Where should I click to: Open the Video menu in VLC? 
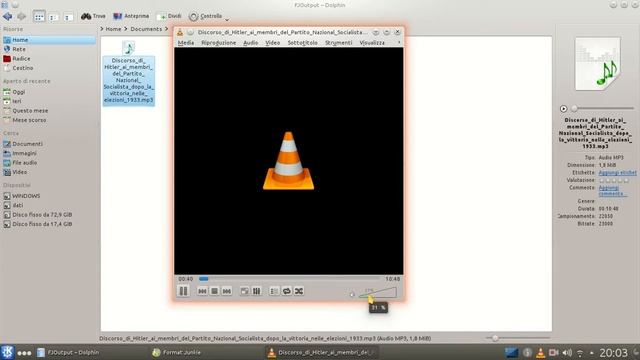[272, 42]
